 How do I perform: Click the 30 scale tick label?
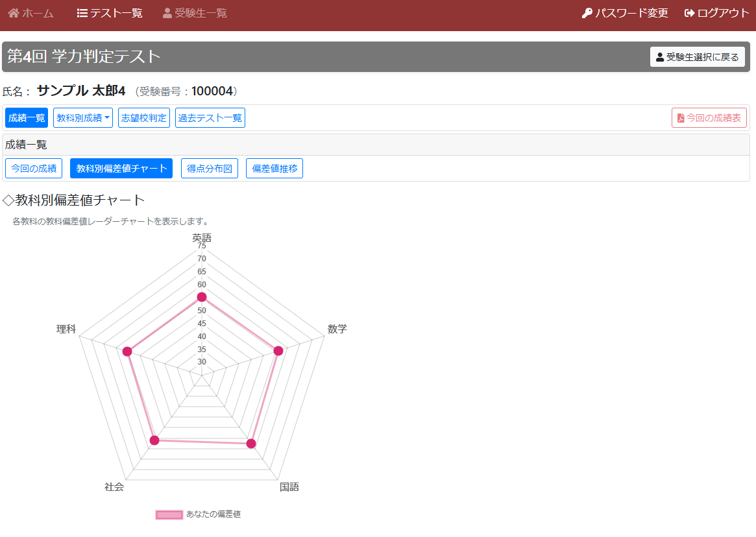[x=202, y=362]
